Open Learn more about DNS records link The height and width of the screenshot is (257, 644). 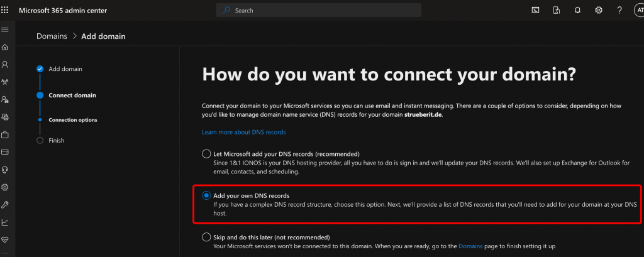(x=243, y=133)
